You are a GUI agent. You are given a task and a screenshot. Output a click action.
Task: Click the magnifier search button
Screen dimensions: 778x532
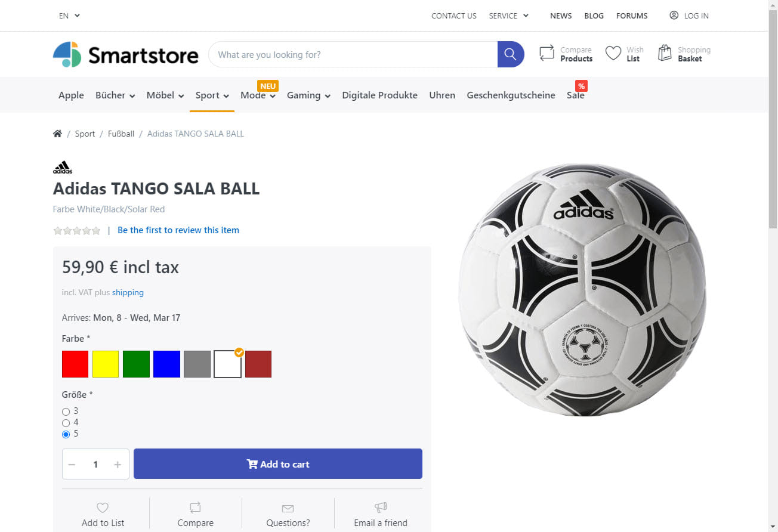tap(510, 54)
